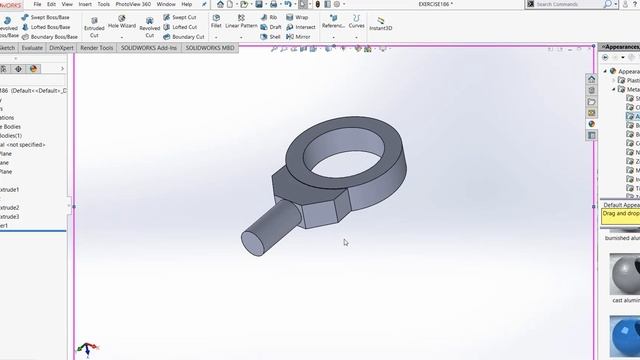The width and height of the screenshot is (640, 360).
Task: Select the Mirror tool
Action: click(x=298, y=37)
